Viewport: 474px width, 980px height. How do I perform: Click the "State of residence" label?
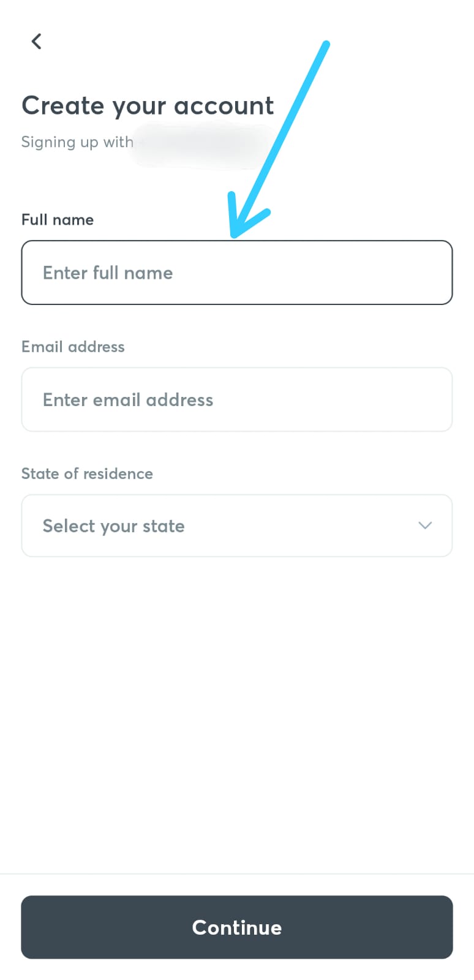[87, 473]
